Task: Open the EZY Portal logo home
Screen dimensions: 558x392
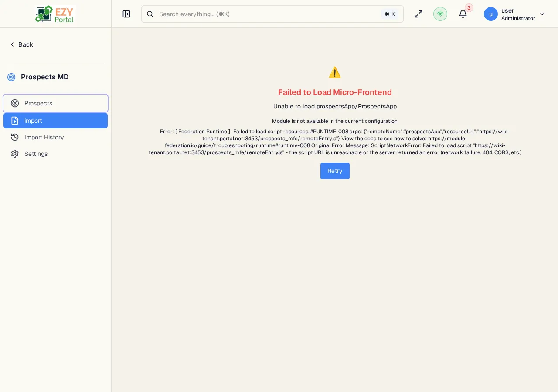Action: tap(55, 14)
